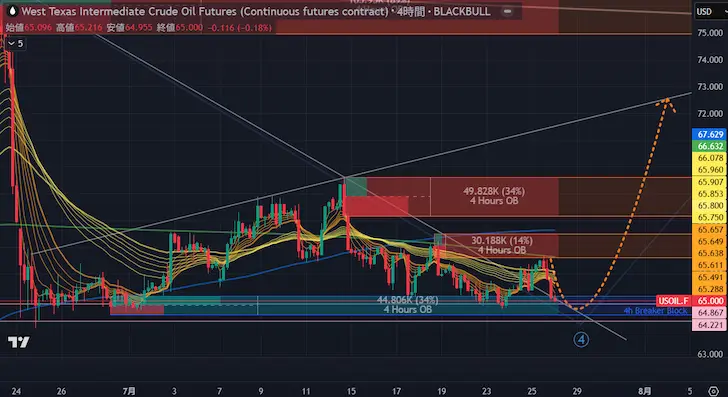Click the 7月 date on time axis
The width and height of the screenshot is (728, 397).
[130, 391]
